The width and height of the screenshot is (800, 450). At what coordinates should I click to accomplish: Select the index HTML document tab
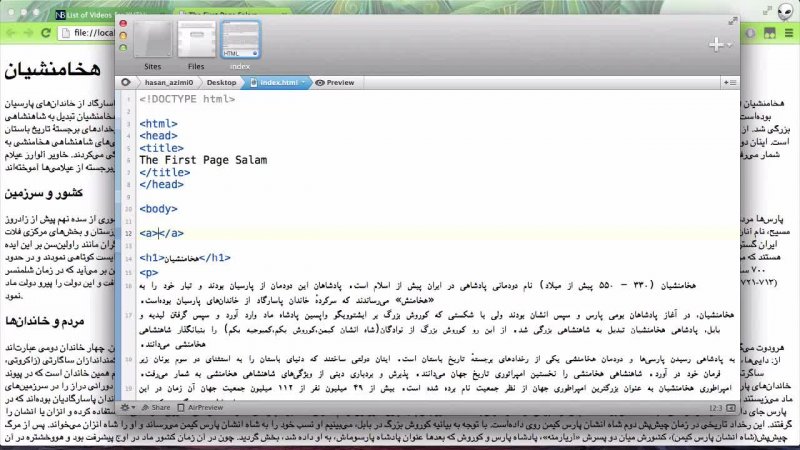pos(240,42)
